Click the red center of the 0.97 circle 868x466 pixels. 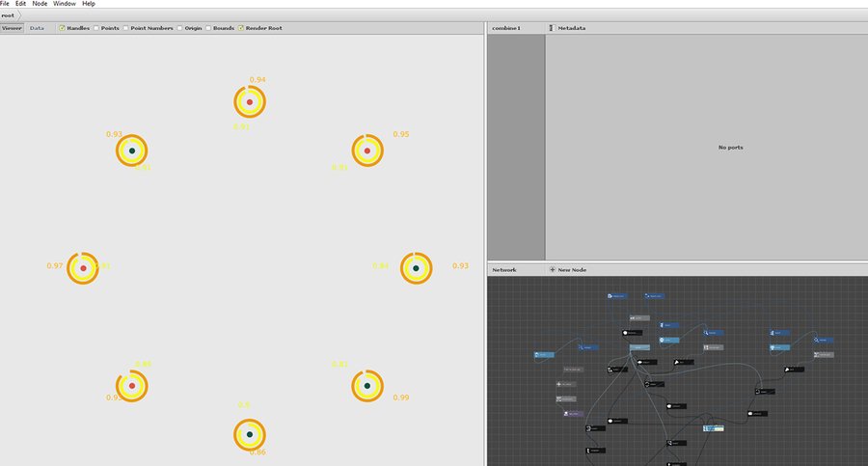[x=83, y=268]
